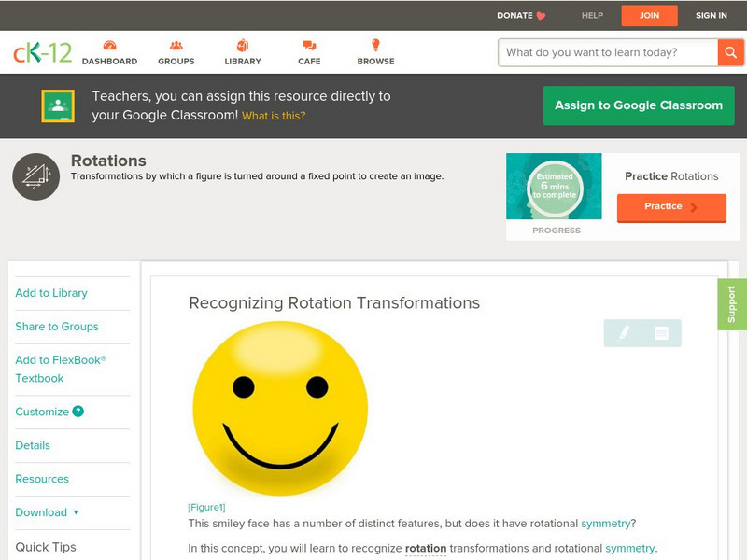The height and width of the screenshot is (560, 747).
Task: Click Assign to Google Classroom button
Action: pyautogui.click(x=639, y=105)
